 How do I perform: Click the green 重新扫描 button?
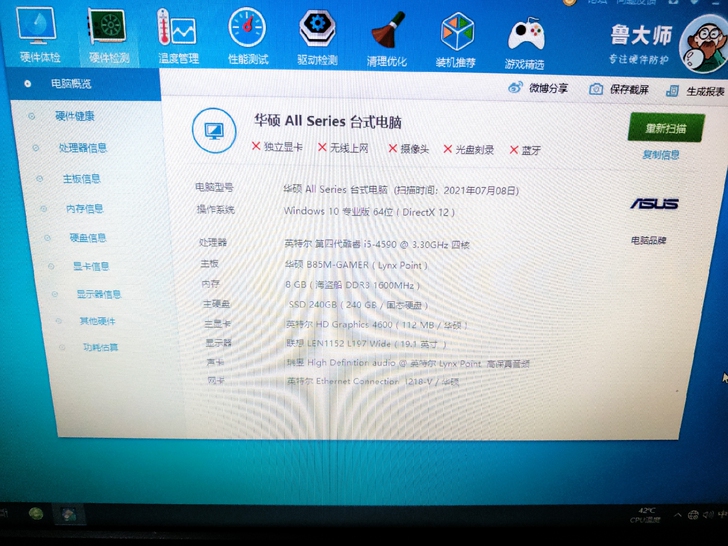666,127
